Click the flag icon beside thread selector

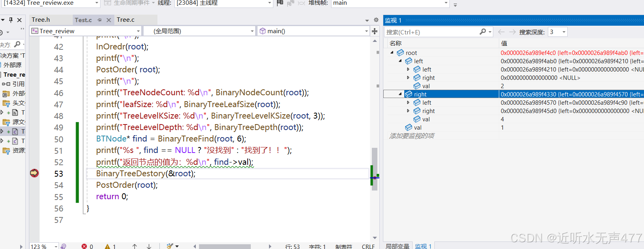tap(280, 3)
